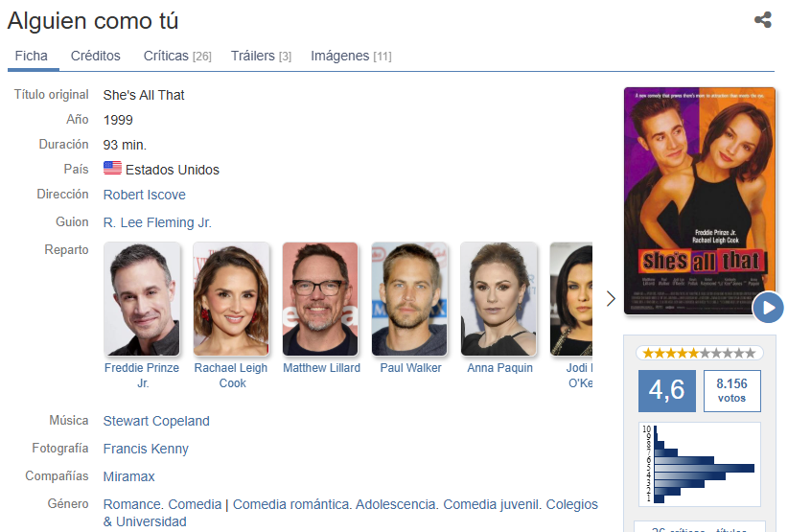Click the 8.156 votos box
The image size is (788, 532).
[731, 391]
